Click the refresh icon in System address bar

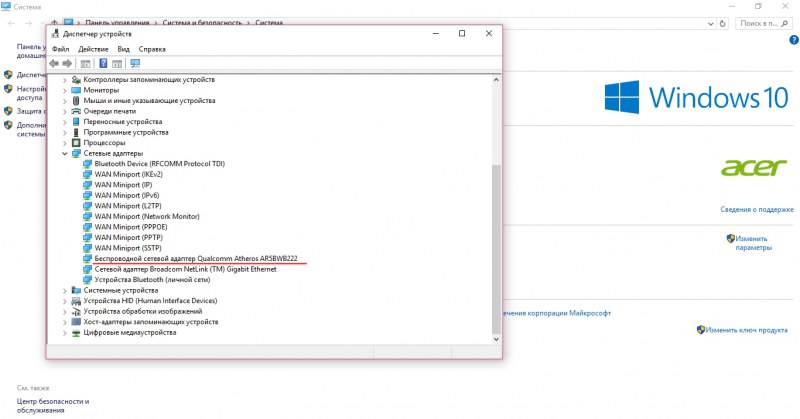722,23
